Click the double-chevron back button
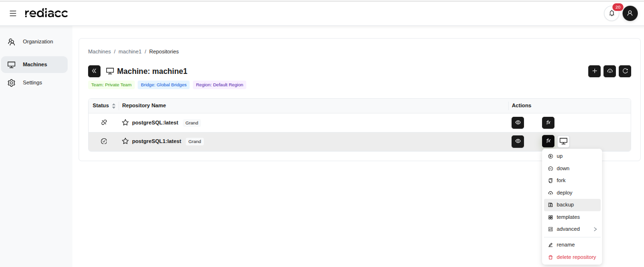644x267 pixels. click(94, 71)
